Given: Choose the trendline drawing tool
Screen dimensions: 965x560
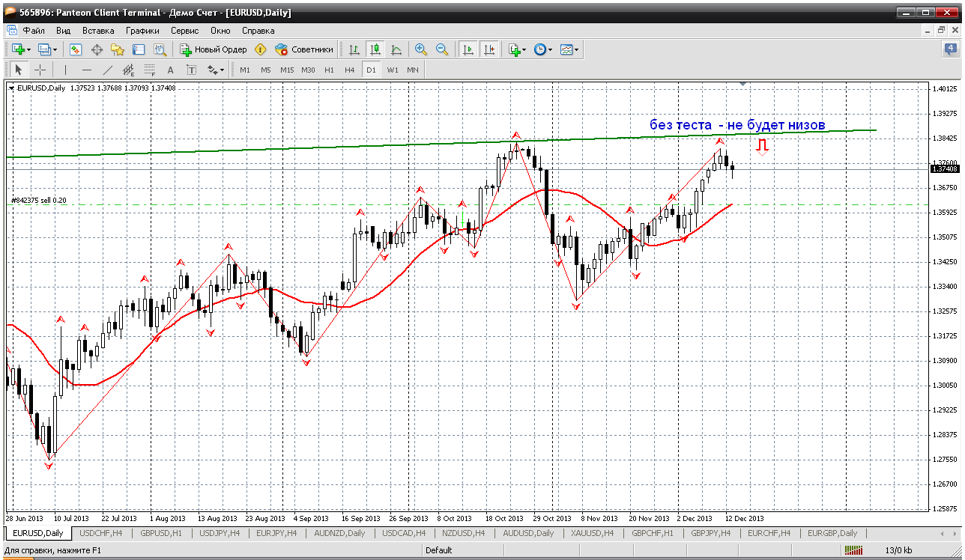Looking at the screenshot, I should [x=108, y=70].
